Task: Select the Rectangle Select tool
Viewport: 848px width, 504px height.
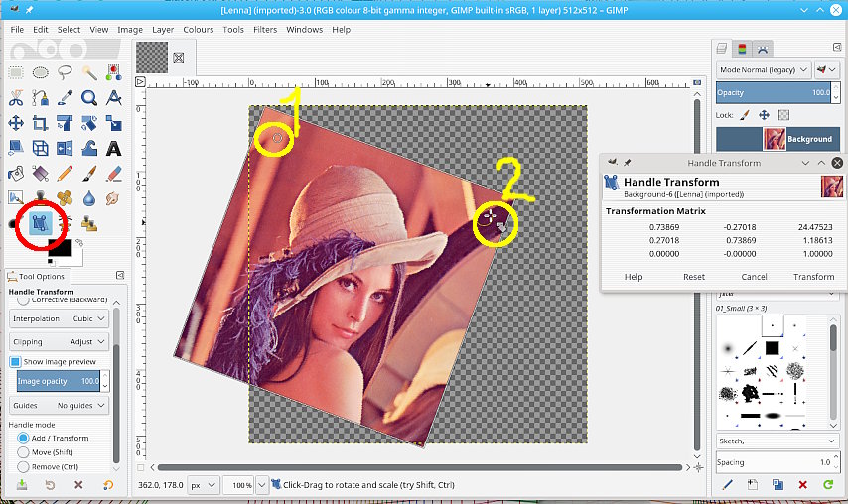Action: tap(16, 72)
